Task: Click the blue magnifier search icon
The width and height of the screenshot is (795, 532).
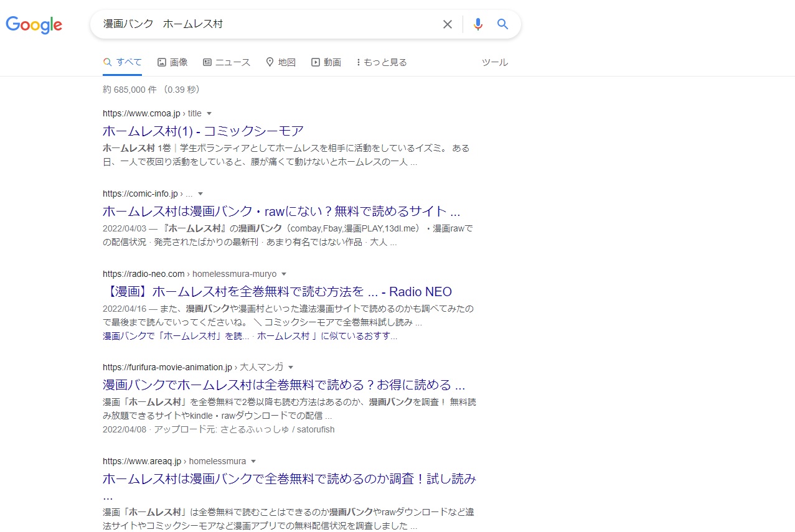Action: point(502,24)
